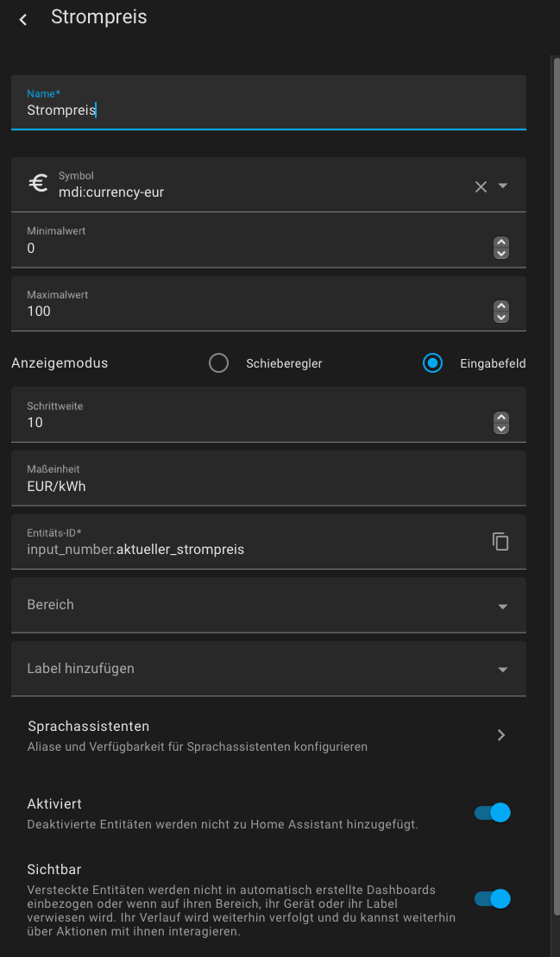Image resolution: width=560 pixels, height=957 pixels.
Task: Toggle the Sichtbar visibility switch
Action: 493,898
